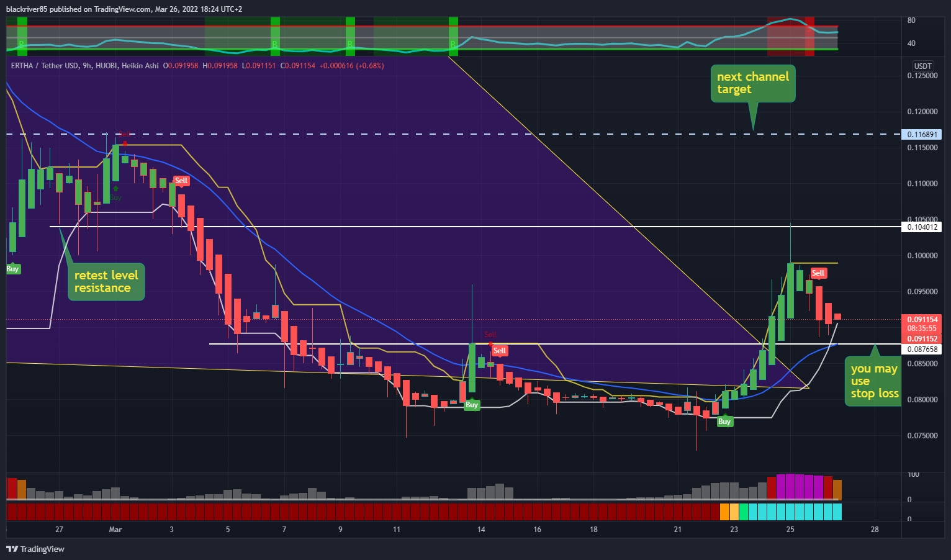
Task: Click the 0.080000 axis price
Action: (x=922, y=400)
